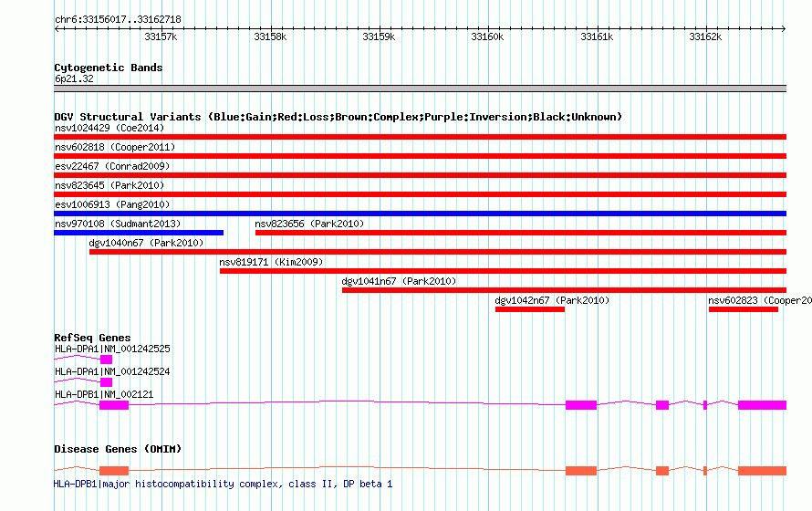Screen dimensions: 812x511
Task: Click HLA-DPA1|NM_001242524 gene label
Action: tap(112, 371)
